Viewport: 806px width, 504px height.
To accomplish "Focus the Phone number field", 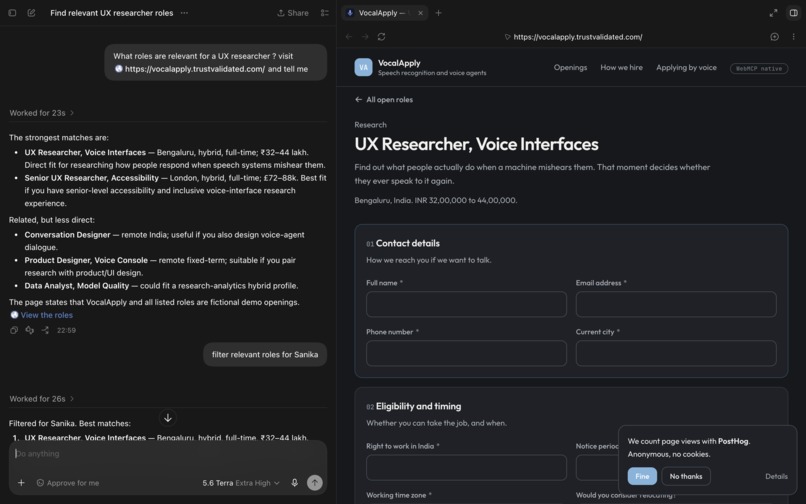I will pyautogui.click(x=466, y=353).
